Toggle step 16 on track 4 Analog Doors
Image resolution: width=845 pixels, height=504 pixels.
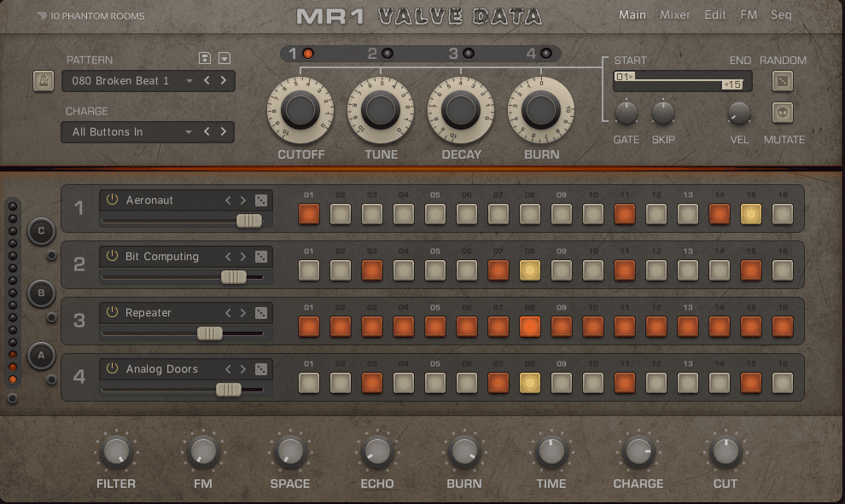[783, 383]
